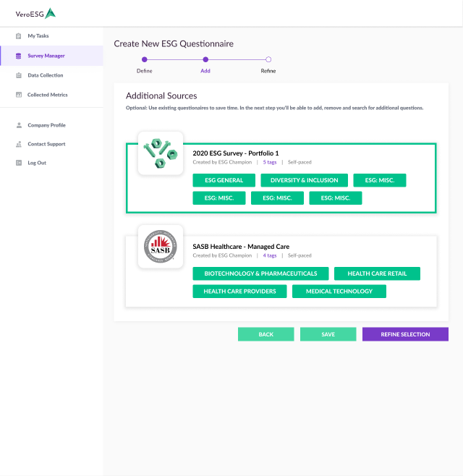Click the Log Out icon

[19, 163]
